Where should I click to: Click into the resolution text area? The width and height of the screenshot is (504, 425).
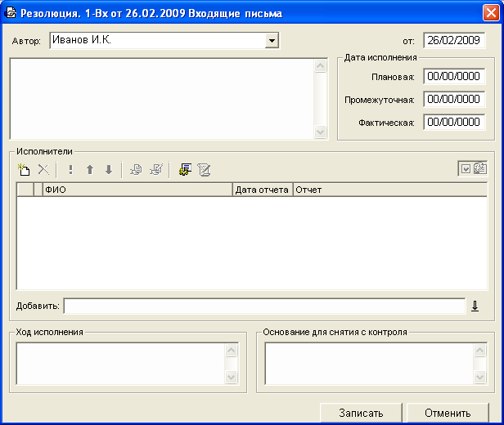click(x=162, y=99)
